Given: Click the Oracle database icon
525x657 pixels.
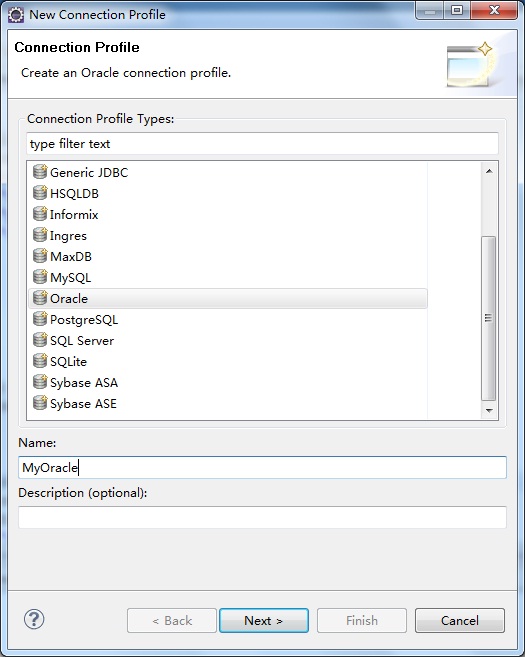Looking at the screenshot, I should pyautogui.click(x=40, y=297).
